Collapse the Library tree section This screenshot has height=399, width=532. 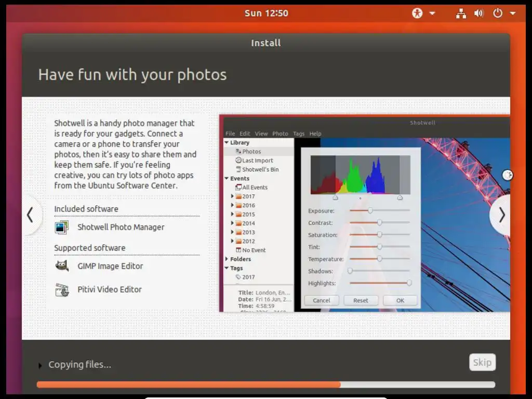click(227, 142)
